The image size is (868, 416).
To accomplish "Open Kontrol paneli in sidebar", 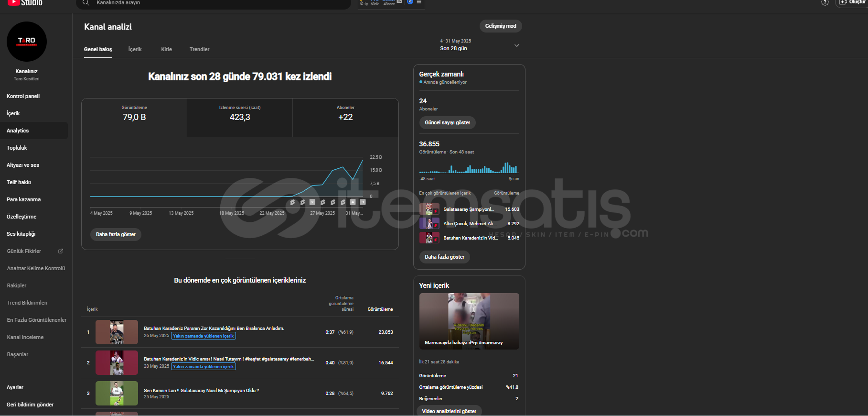I will pyautogui.click(x=34, y=96).
